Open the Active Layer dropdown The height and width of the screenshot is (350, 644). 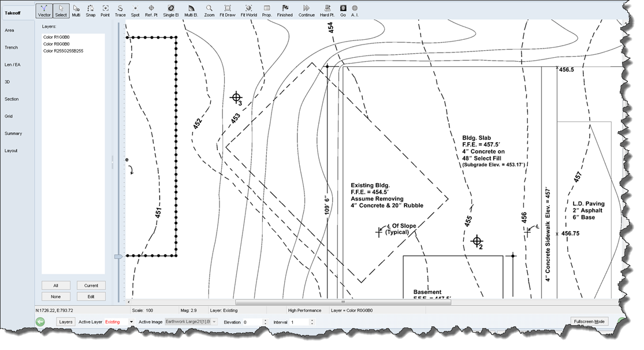pyautogui.click(x=132, y=322)
